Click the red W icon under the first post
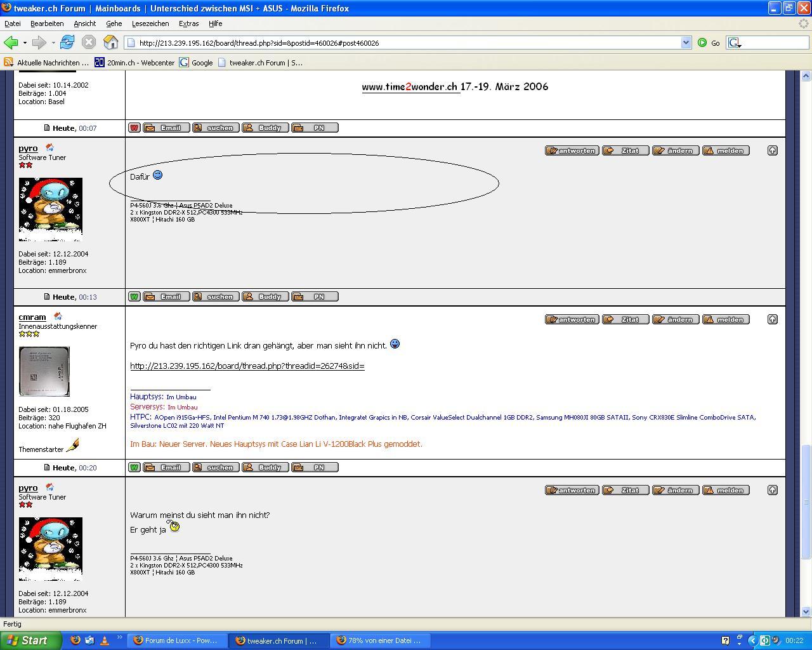 coord(134,128)
